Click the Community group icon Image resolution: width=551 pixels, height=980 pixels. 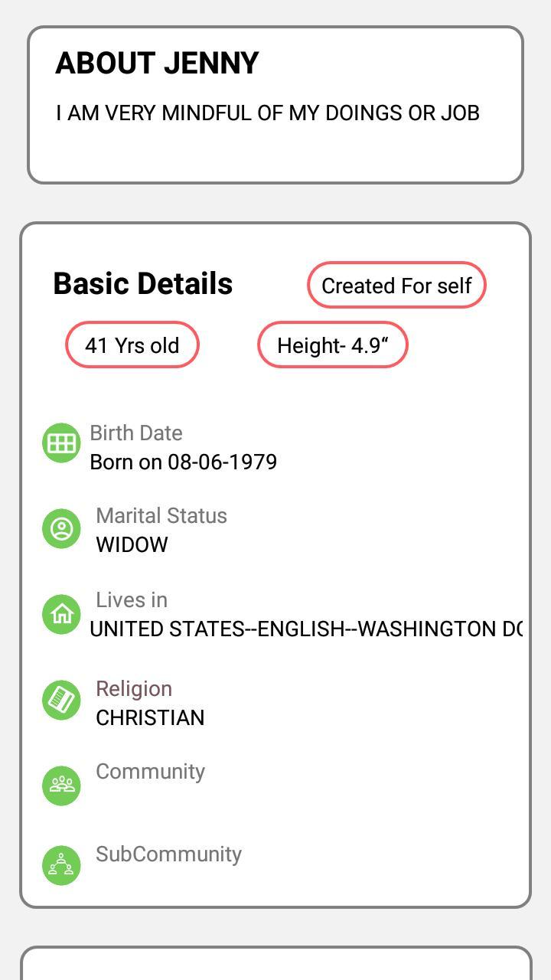click(62, 785)
